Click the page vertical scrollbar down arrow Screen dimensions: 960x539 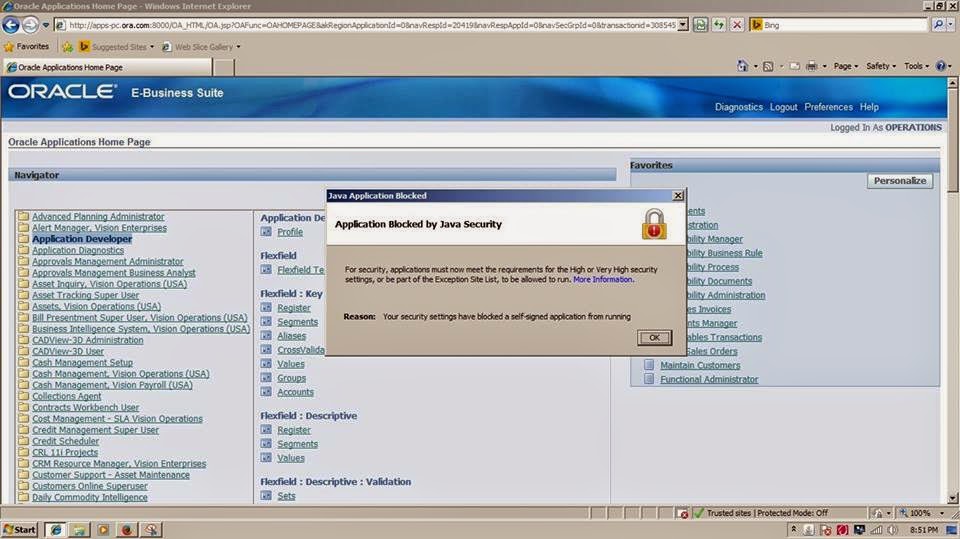953,499
